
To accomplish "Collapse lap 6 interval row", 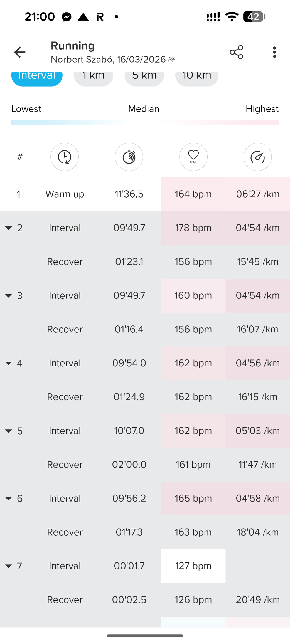I will point(9,499).
